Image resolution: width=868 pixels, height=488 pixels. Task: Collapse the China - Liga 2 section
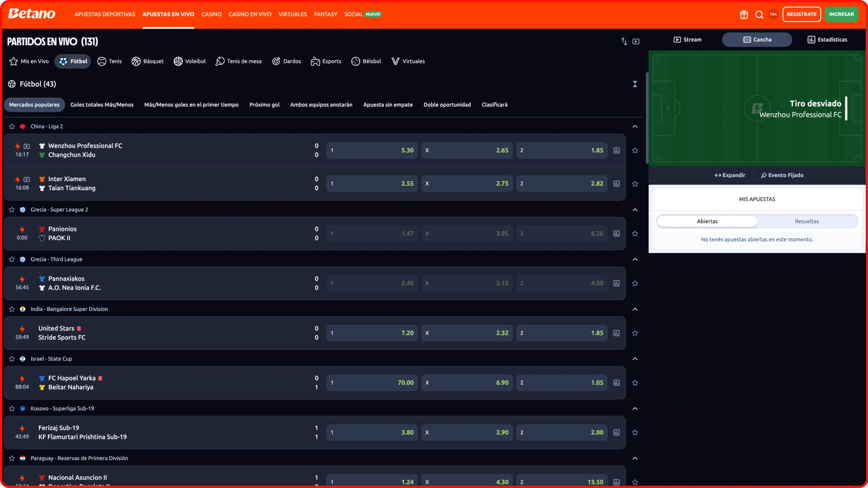coord(635,127)
